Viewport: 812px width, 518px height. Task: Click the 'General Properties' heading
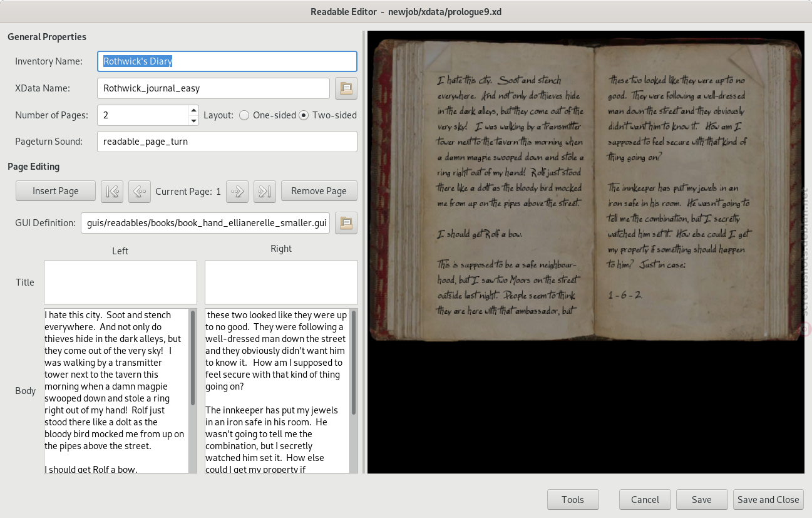[47, 37]
